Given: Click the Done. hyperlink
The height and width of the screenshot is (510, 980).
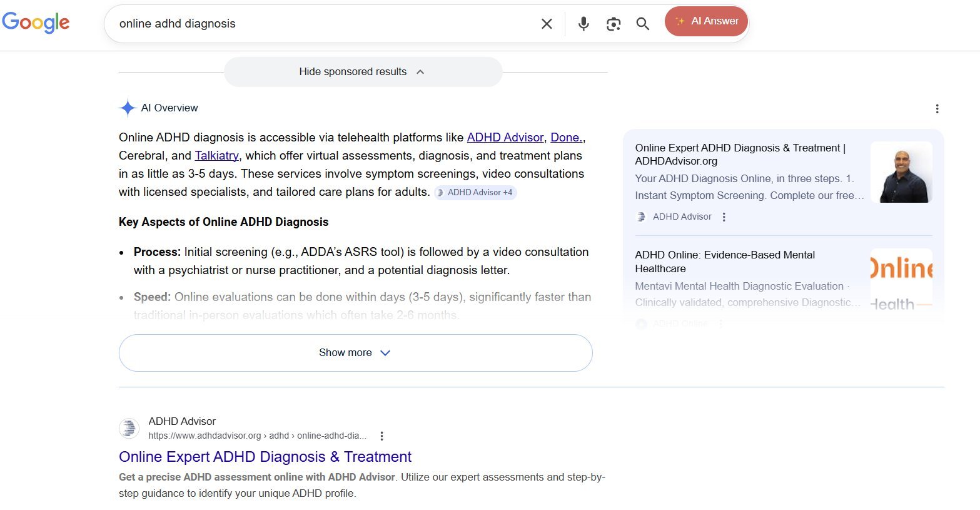Looking at the screenshot, I should coord(565,137).
